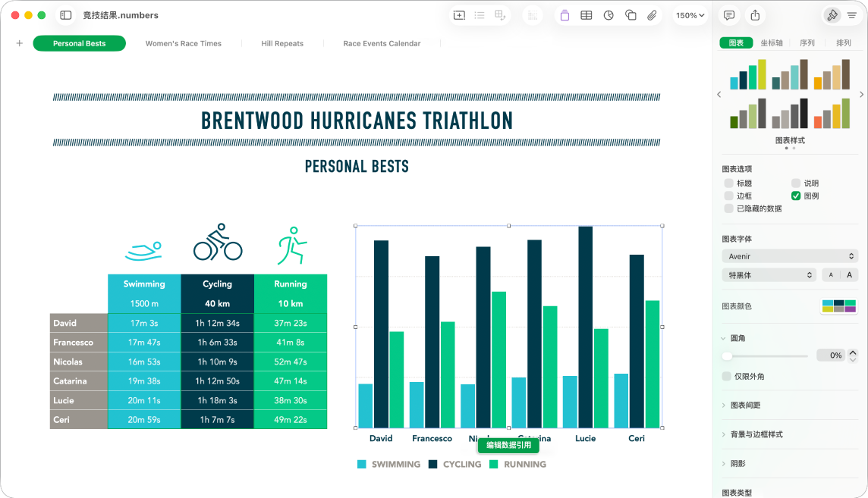Click the 圆角 percentage stepper arrows
Viewport: 868px width, 498px height.
pos(853,355)
